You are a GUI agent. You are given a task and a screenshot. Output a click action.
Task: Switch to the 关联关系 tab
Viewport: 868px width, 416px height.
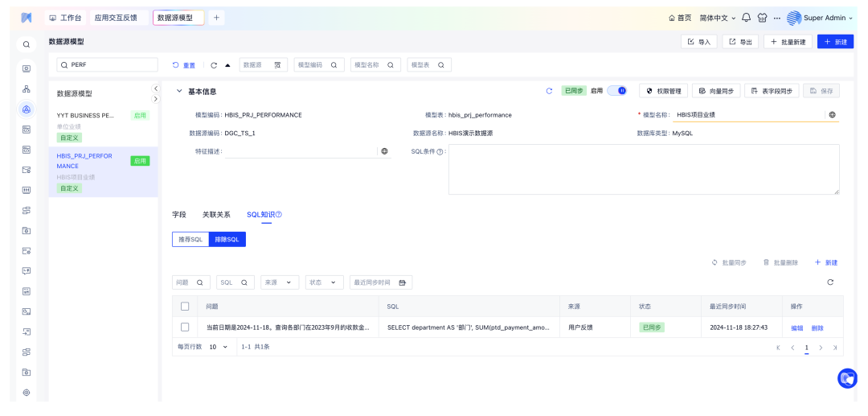[x=216, y=215]
